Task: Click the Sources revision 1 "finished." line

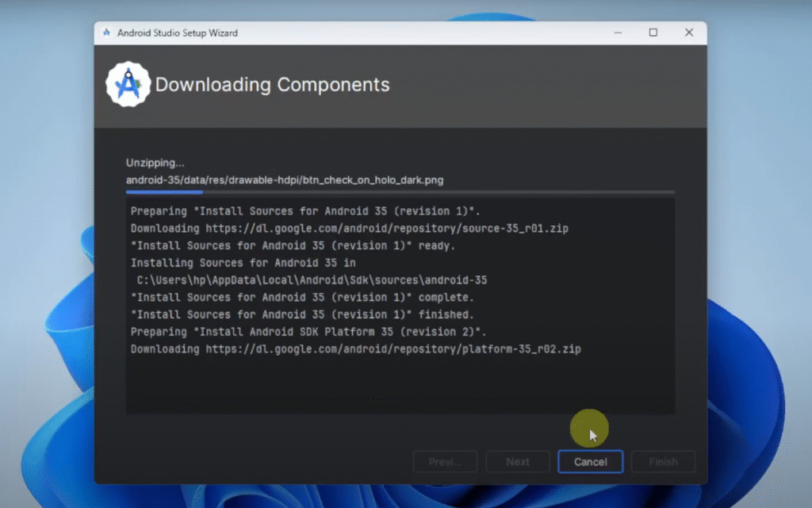Action: [302, 314]
